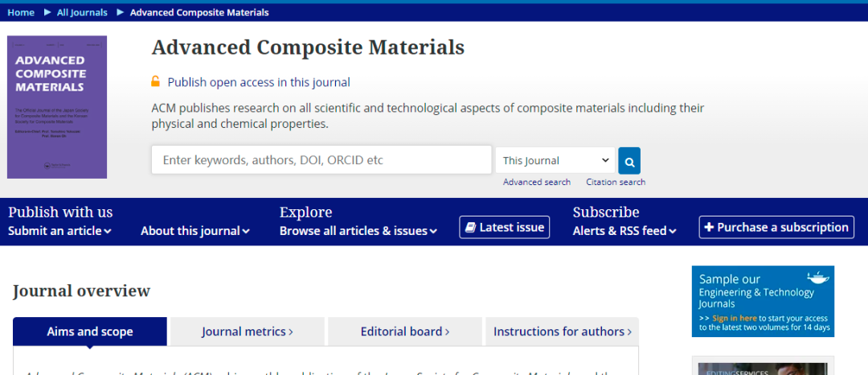The width and height of the screenshot is (868, 375).
Task: Click the Latest issue button
Action: (505, 228)
